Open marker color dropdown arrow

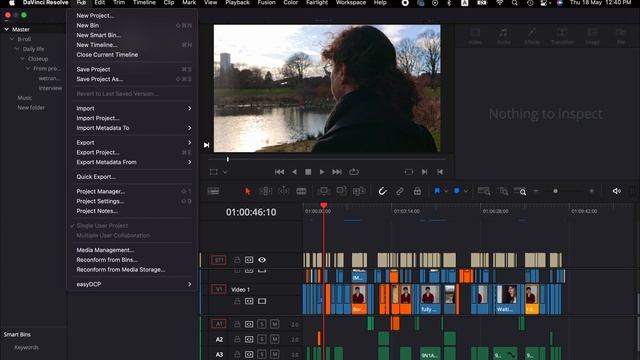[466, 191]
